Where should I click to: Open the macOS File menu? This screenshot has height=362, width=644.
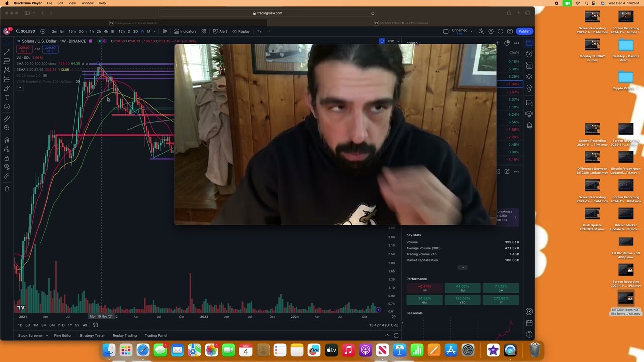(49, 3)
